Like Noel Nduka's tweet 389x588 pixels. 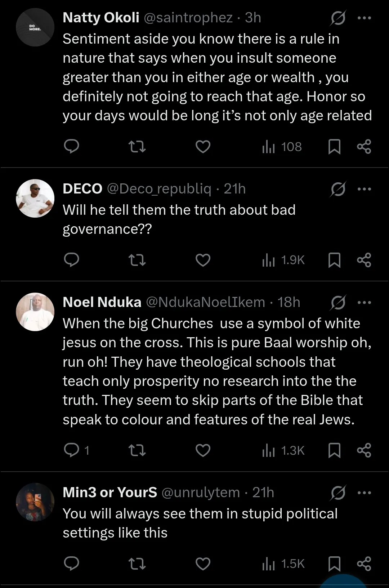coord(203,450)
